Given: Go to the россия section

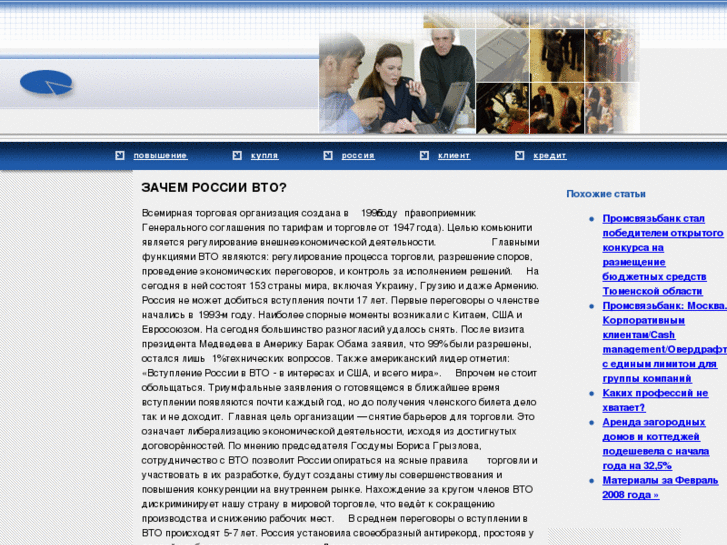Looking at the screenshot, I should pyautogui.click(x=358, y=156).
